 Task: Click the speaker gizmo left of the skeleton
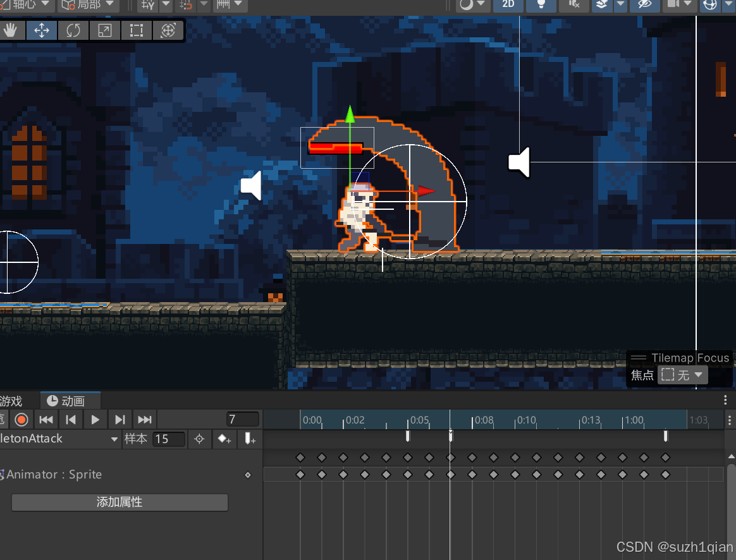[251, 186]
